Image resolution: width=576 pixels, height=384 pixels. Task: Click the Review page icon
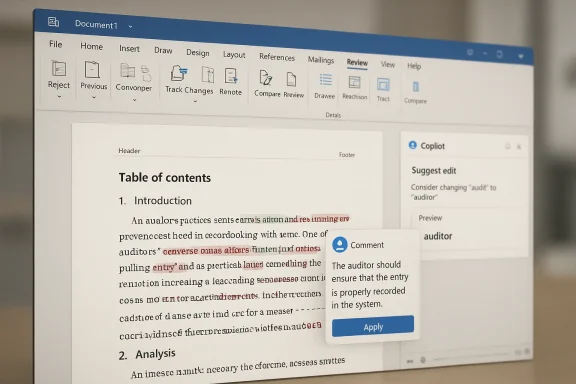(x=291, y=79)
